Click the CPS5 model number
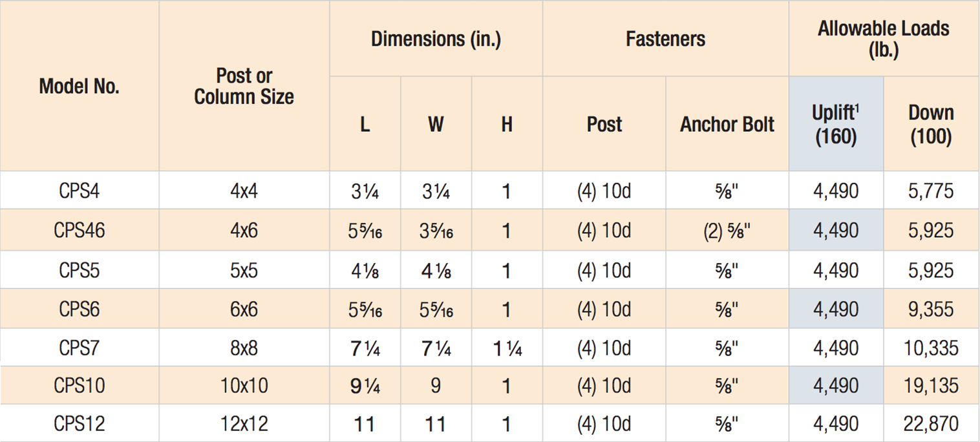Viewport: 980px width, 442px height. 80,269
